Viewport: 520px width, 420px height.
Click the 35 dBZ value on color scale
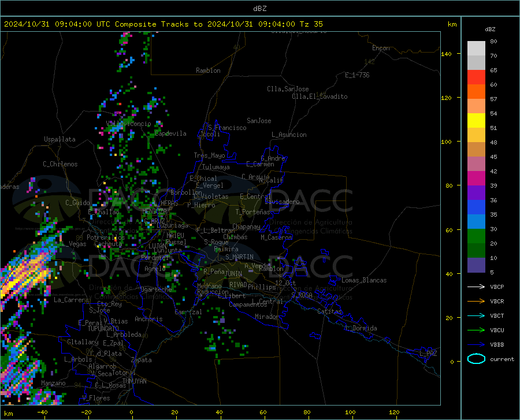point(493,214)
